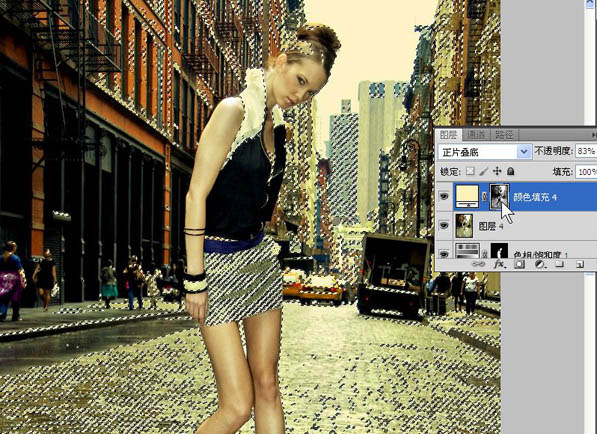597x434 pixels.
Task: Toggle lock all padlock icon
Action: tap(511, 171)
